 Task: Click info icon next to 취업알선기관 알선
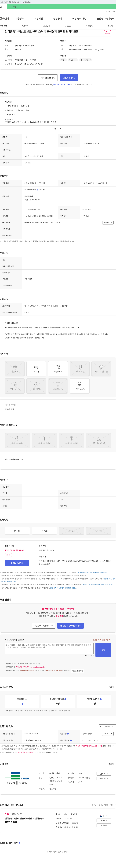[65, 699]
